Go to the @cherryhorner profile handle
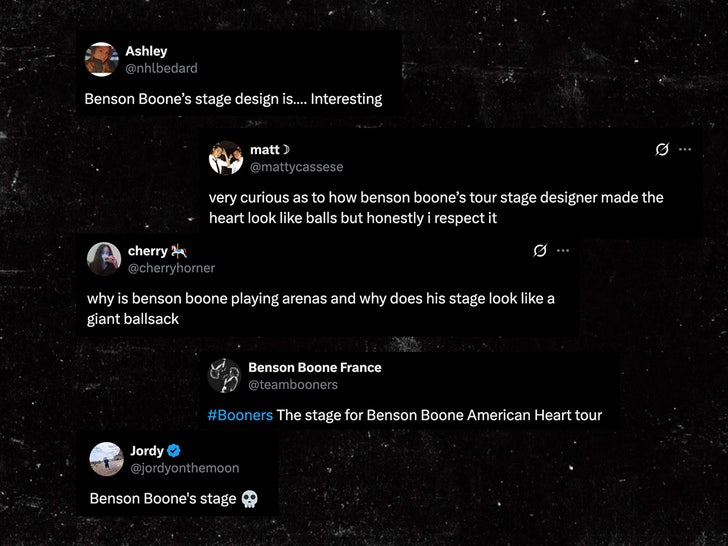This screenshot has width=728, height=546. pyautogui.click(x=171, y=268)
